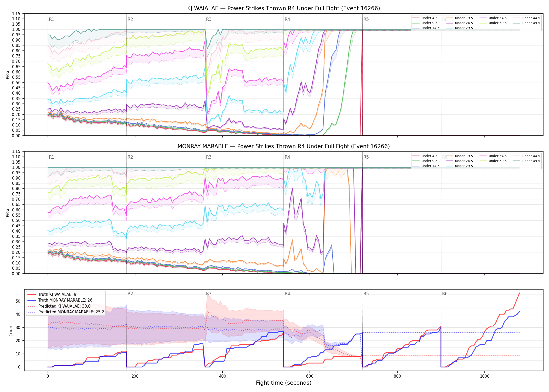Image resolution: width=549 pixels, height=392 pixels.
Task: Click the '200' tick on the time axis
Action: [x=135, y=376]
